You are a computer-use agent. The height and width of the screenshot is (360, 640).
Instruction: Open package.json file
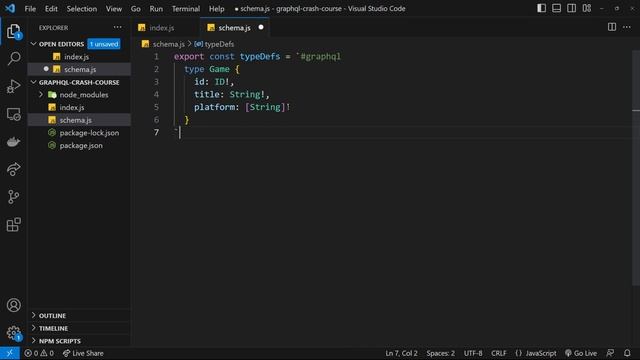coord(79,145)
